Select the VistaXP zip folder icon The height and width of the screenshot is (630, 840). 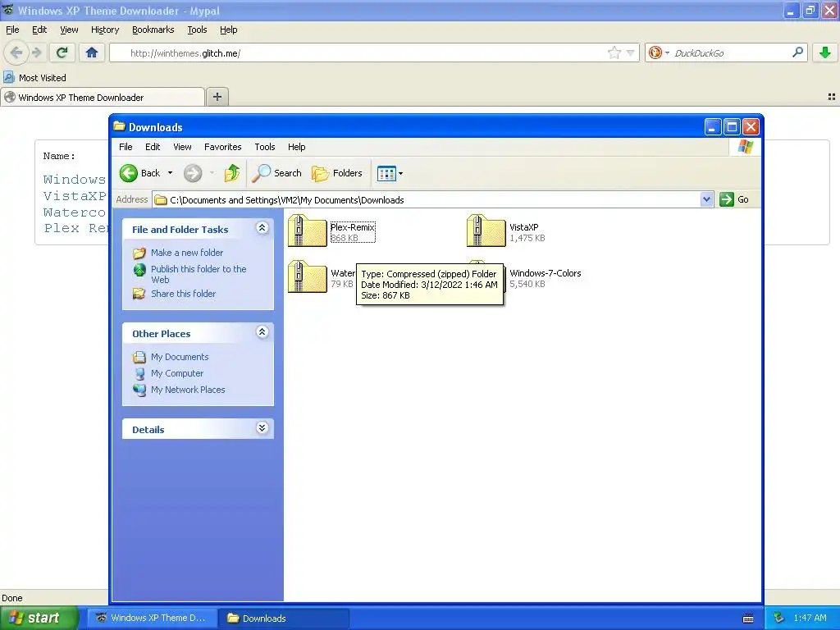(x=486, y=231)
